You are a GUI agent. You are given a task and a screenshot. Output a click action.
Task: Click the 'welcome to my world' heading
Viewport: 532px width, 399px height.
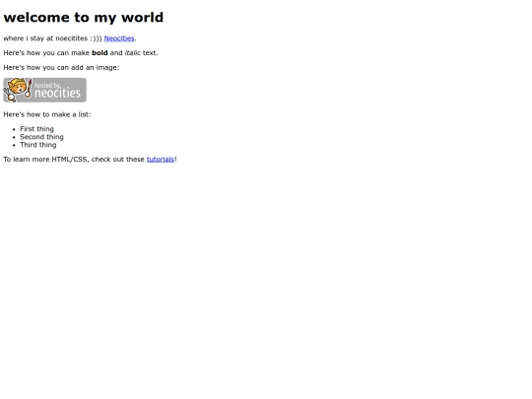[84, 18]
